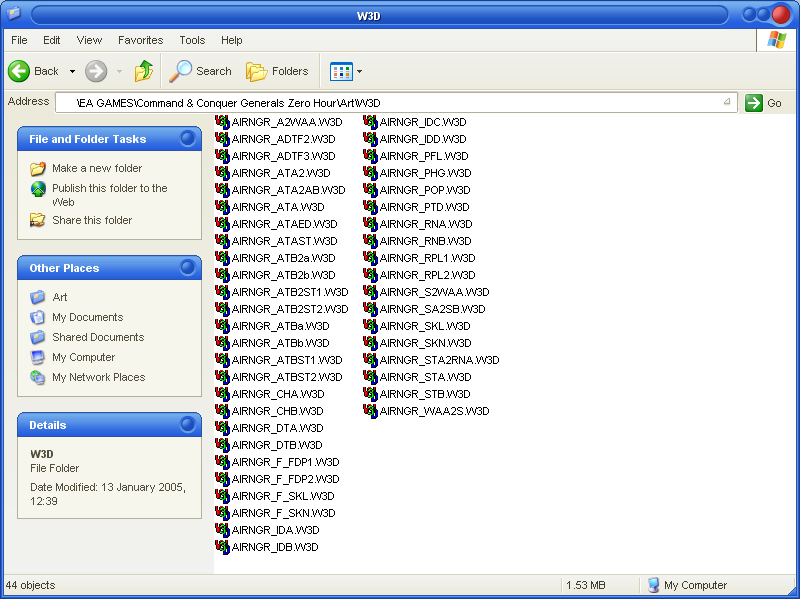Click the Publish this folder globe icon

click(38, 189)
